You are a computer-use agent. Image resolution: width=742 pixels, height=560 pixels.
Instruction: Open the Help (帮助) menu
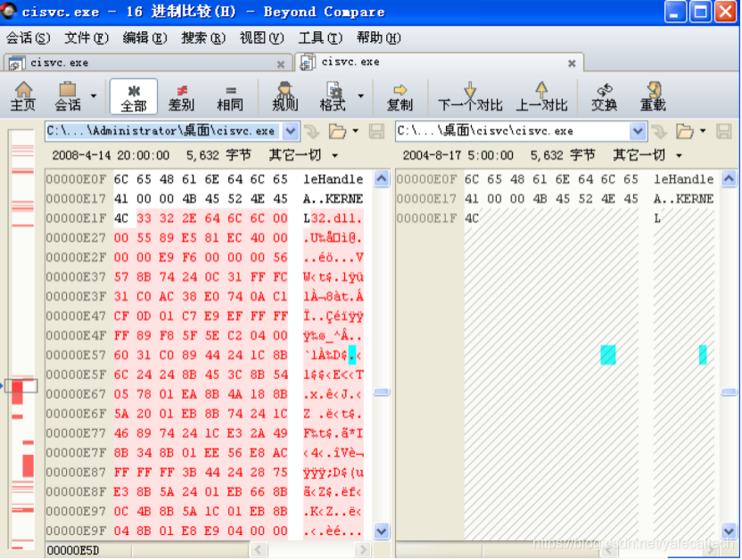click(x=378, y=37)
